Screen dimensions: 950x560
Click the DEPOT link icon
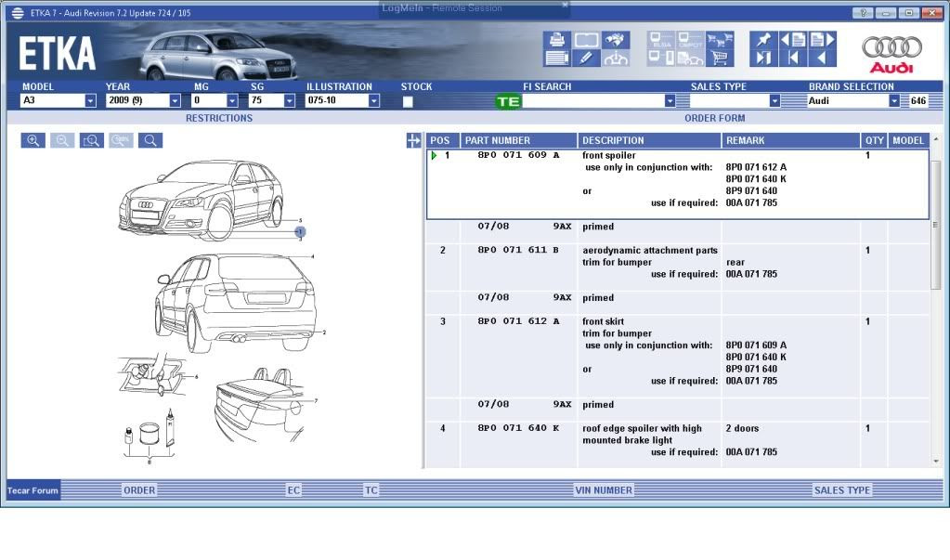[690, 40]
